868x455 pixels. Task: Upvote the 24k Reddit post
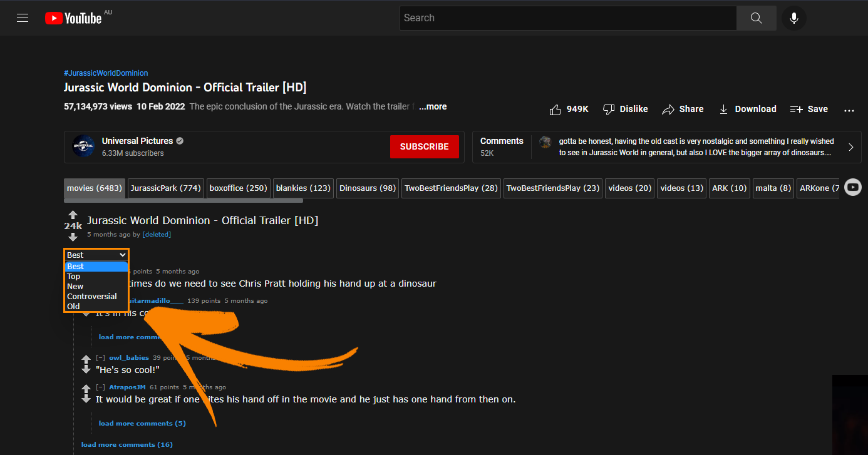(x=73, y=215)
